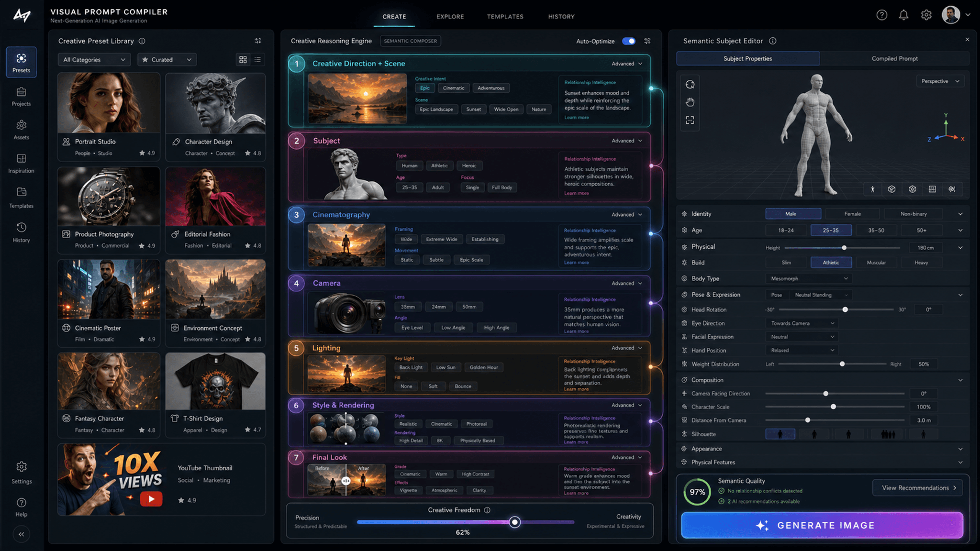
Task: Open the Presets sidebar section
Action: (x=21, y=62)
